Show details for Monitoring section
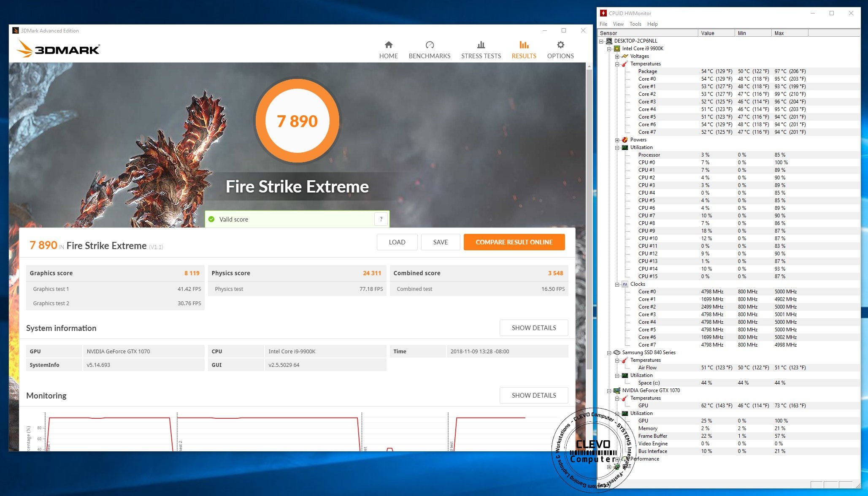This screenshot has height=496, width=868. coord(533,395)
